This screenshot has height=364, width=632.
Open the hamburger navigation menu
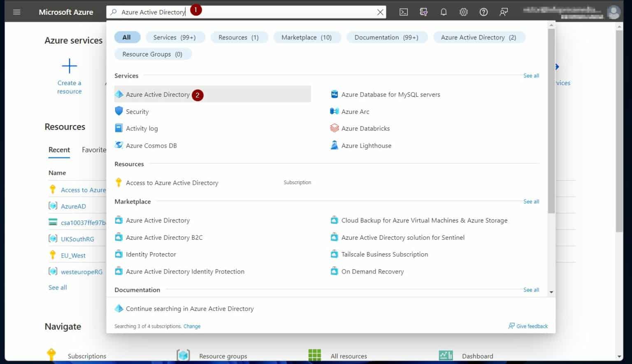16,12
